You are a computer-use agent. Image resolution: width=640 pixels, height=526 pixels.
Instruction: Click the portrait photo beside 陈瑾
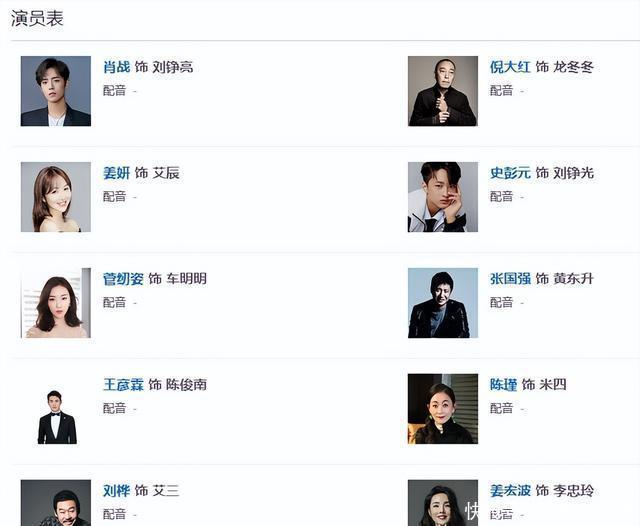(x=443, y=409)
